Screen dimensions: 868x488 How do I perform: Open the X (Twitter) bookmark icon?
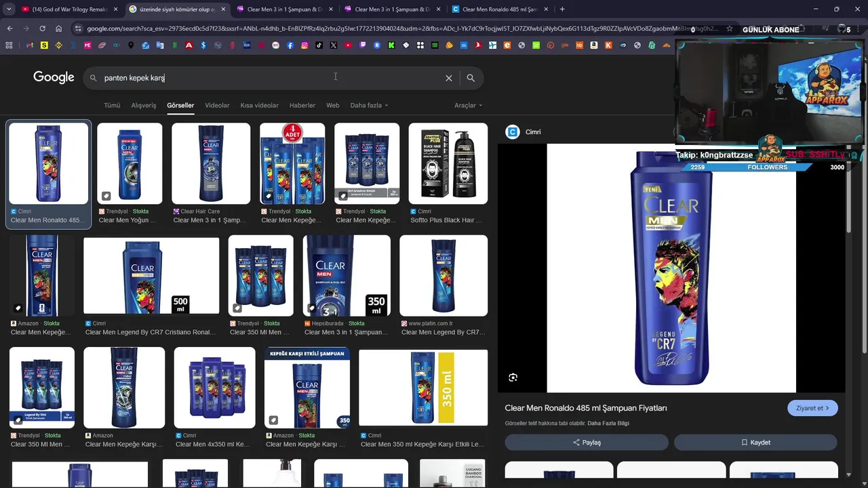(x=334, y=45)
